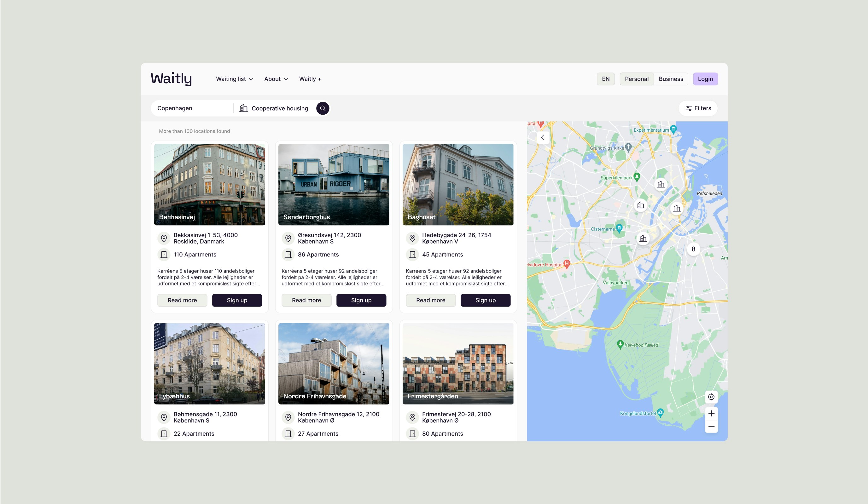Screen dimensions: 868x504
Task: Click Experimentarium map pin
Action: click(673, 129)
